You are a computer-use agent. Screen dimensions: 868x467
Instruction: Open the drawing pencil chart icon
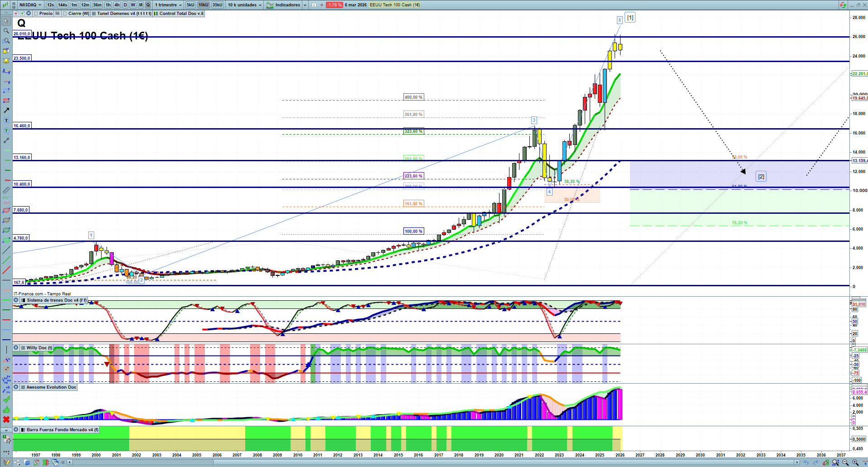[x=6, y=462]
